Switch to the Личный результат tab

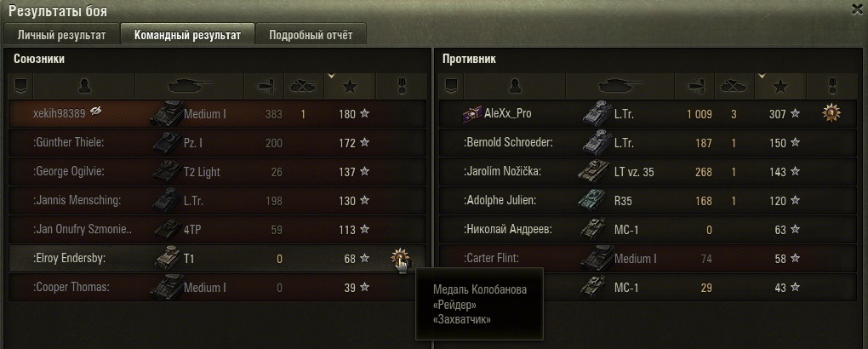pyautogui.click(x=61, y=35)
